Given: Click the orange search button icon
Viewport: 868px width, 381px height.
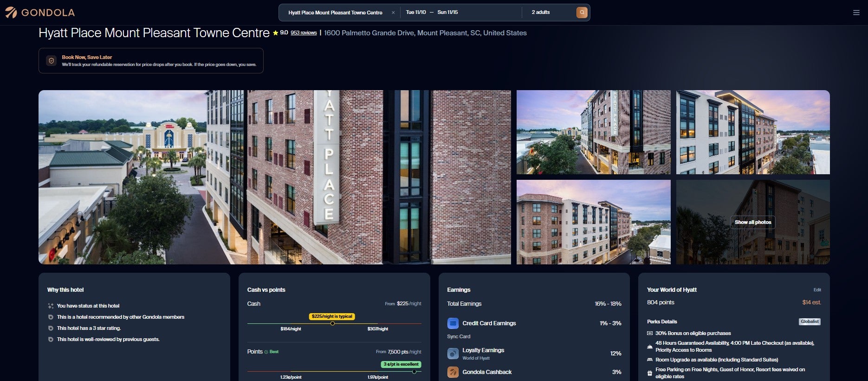Looking at the screenshot, I should [x=582, y=13].
